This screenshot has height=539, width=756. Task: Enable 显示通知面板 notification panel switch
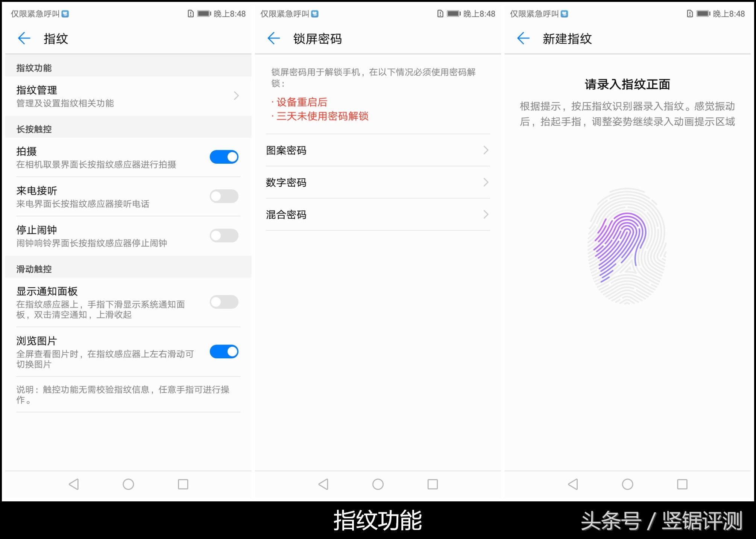(224, 302)
